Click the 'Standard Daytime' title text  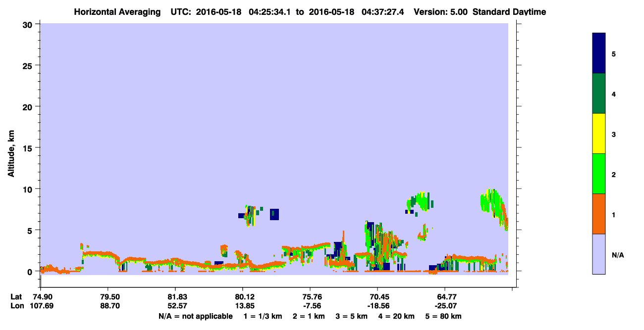pos(509,12)
